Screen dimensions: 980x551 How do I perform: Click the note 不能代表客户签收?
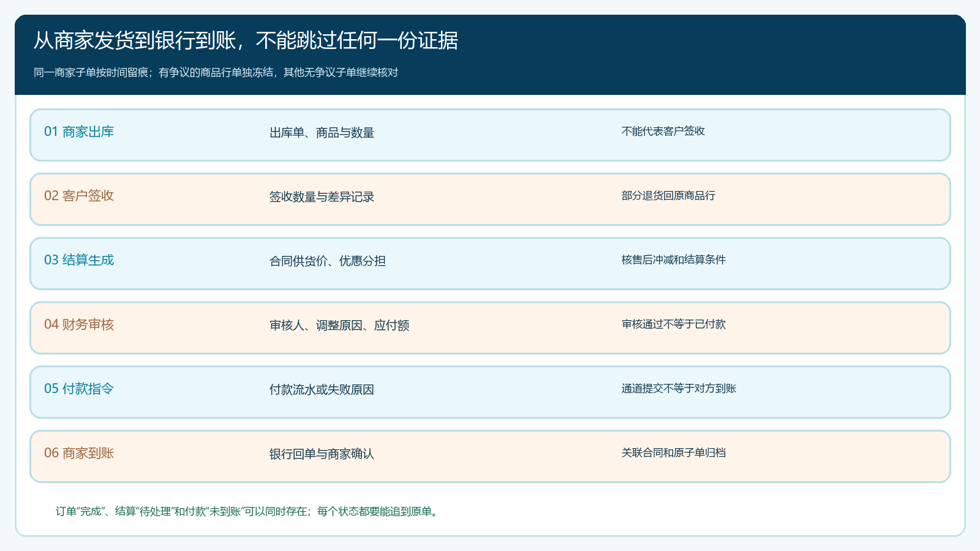[x=663, y=131]
